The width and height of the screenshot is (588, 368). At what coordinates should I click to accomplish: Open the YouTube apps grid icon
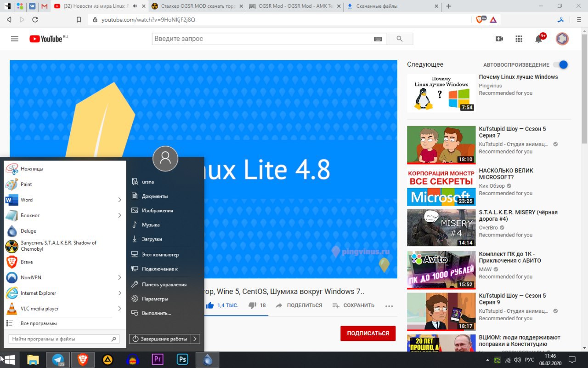click(519, 39)
